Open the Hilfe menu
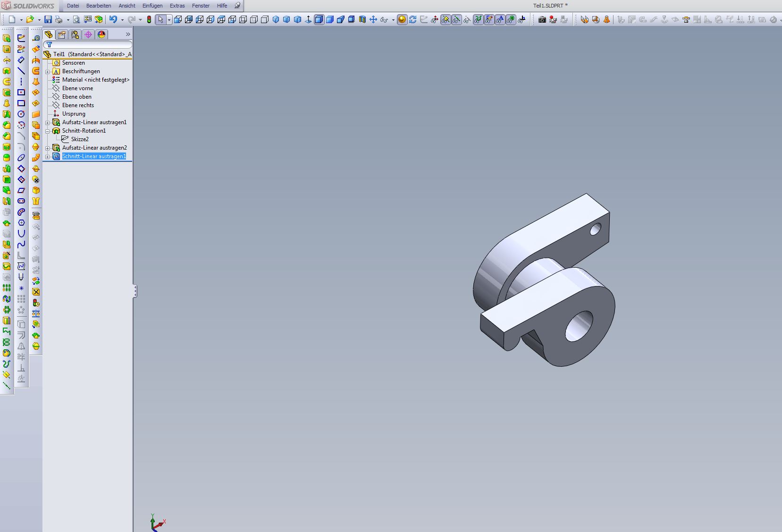The image size is (782, 532). (222, 6)
